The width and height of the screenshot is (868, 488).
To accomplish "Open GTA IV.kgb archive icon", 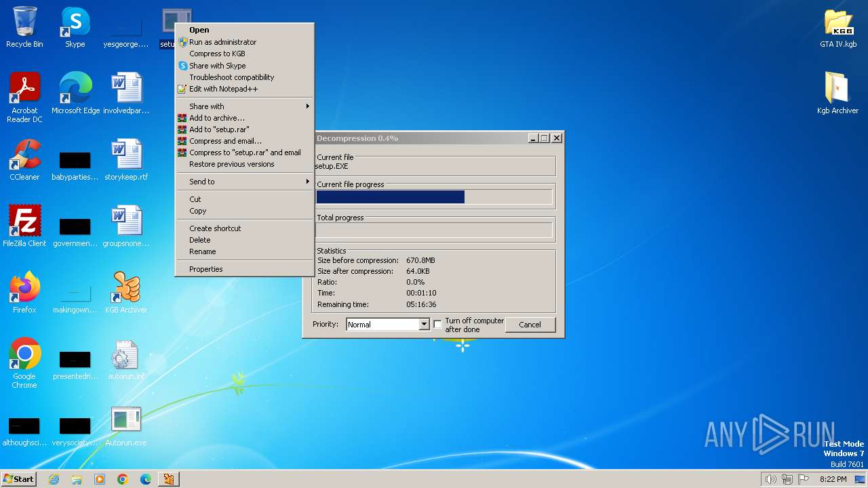I will pyautogui.click(x=838, y=27).
